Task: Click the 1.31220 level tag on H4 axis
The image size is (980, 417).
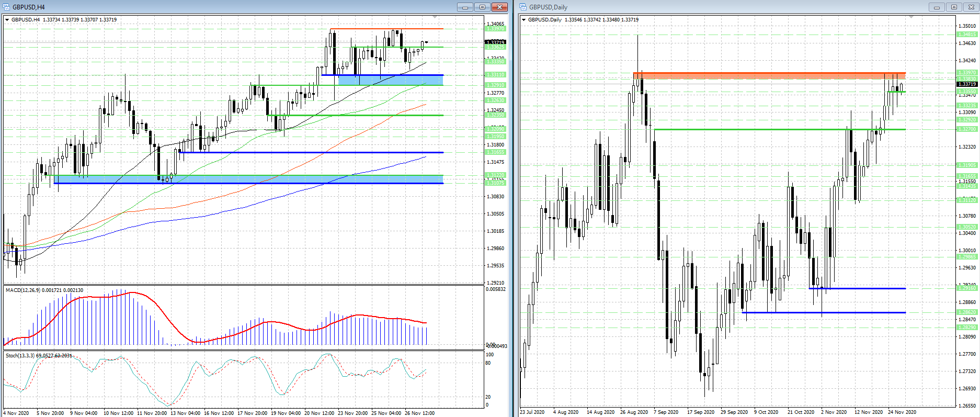Action: click(x=495, y=175)
